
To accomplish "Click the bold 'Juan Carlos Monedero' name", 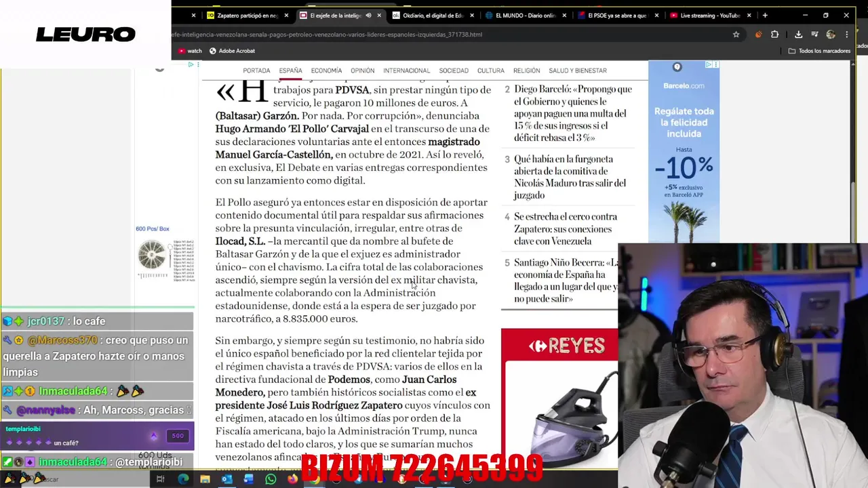I will (x=336, y=386).
